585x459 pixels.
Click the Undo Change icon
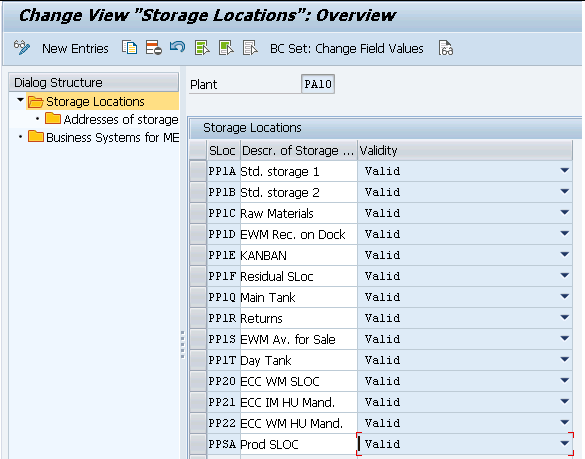click(177, 47)
